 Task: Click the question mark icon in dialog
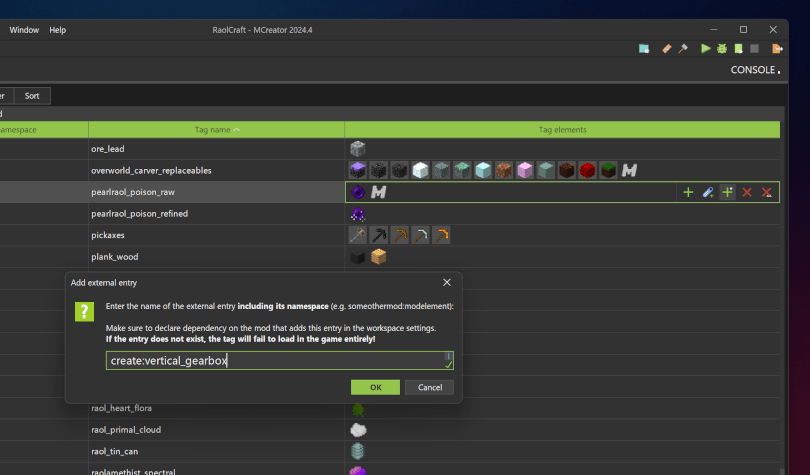[x=84, y=311]
